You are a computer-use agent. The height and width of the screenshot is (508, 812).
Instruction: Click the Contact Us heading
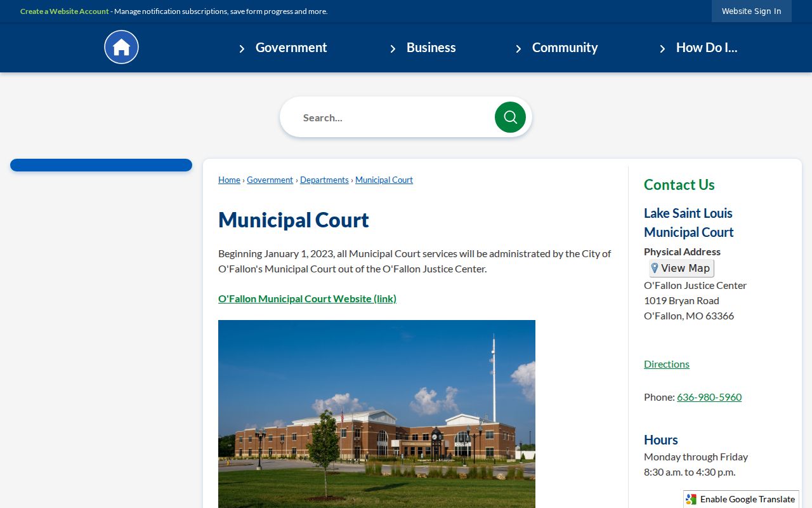(679, 185)
